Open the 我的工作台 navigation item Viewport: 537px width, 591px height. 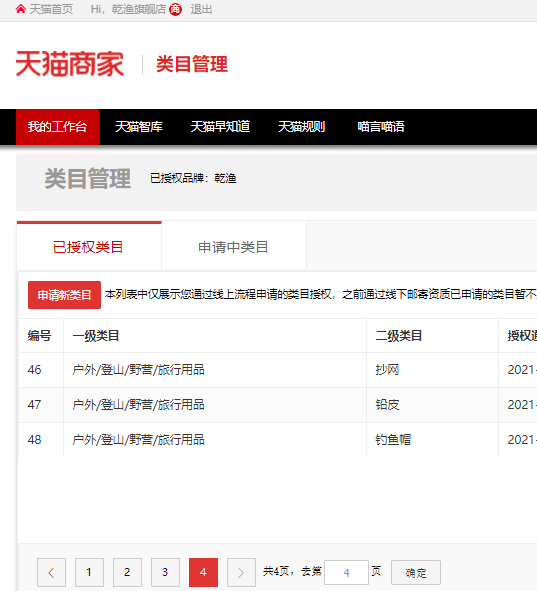click(57, 127)
